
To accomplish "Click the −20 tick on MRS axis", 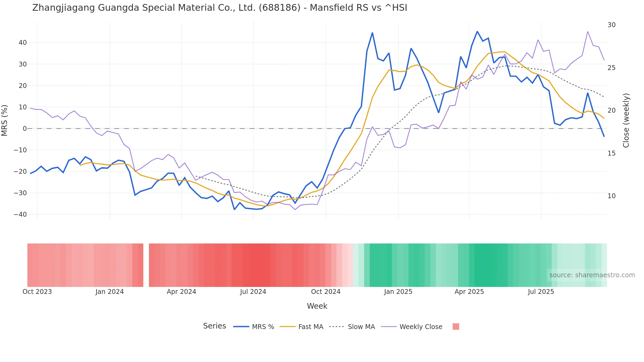I will point(20,171).
